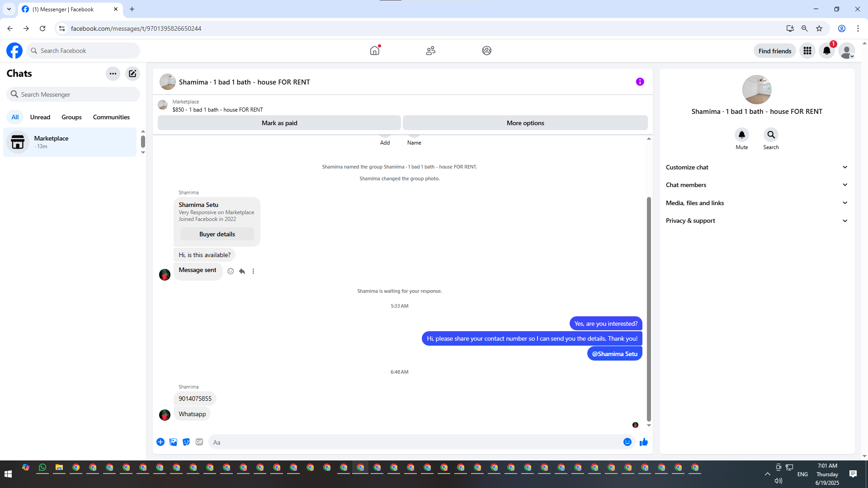Click Mark as paid button

[x=279, y=123]
